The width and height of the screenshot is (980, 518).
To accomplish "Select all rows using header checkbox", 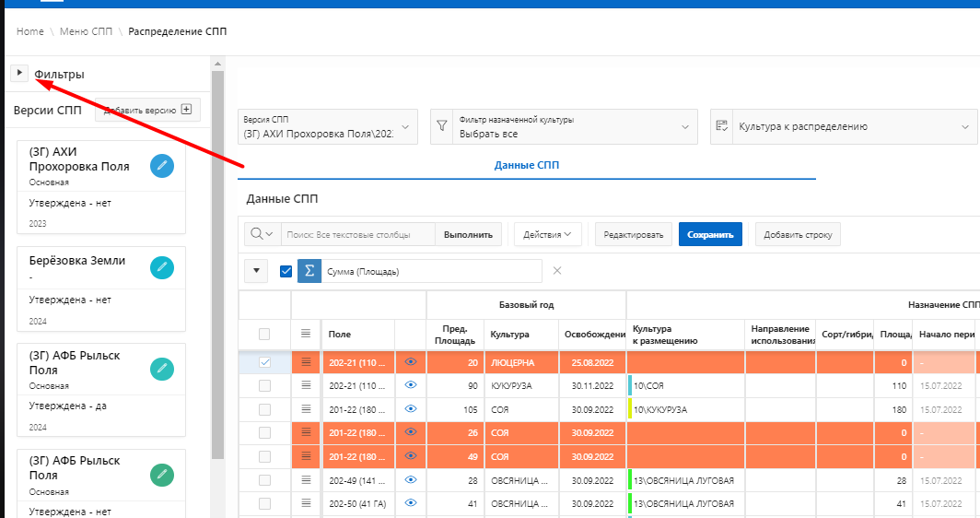I will pos(265,334).
